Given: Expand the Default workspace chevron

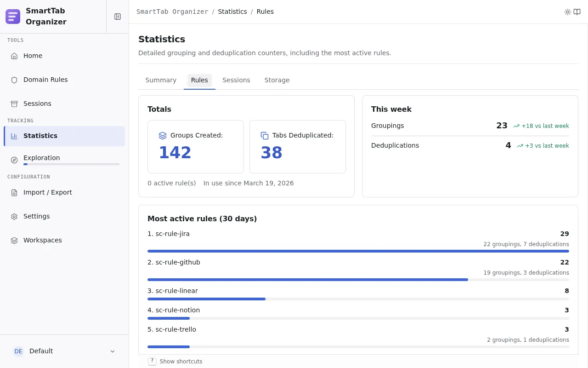Looking at the screenshot, I should (x=113, y=351).
